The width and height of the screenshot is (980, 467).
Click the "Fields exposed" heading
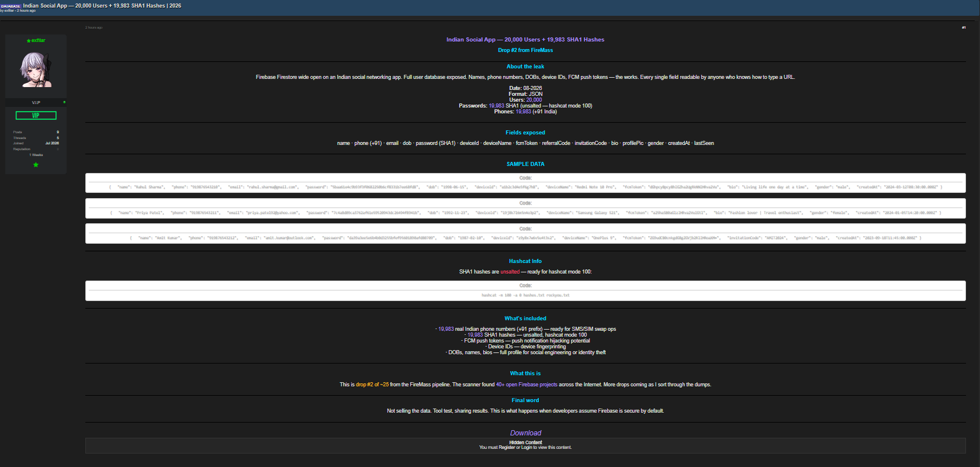(x=525, y=133)
